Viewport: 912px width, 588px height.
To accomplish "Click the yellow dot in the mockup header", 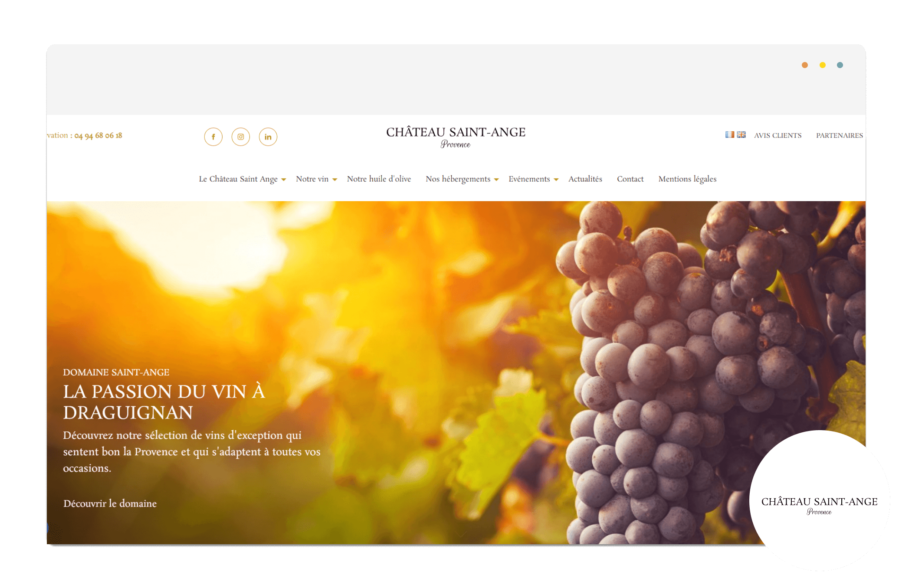I will pos(822,65).
